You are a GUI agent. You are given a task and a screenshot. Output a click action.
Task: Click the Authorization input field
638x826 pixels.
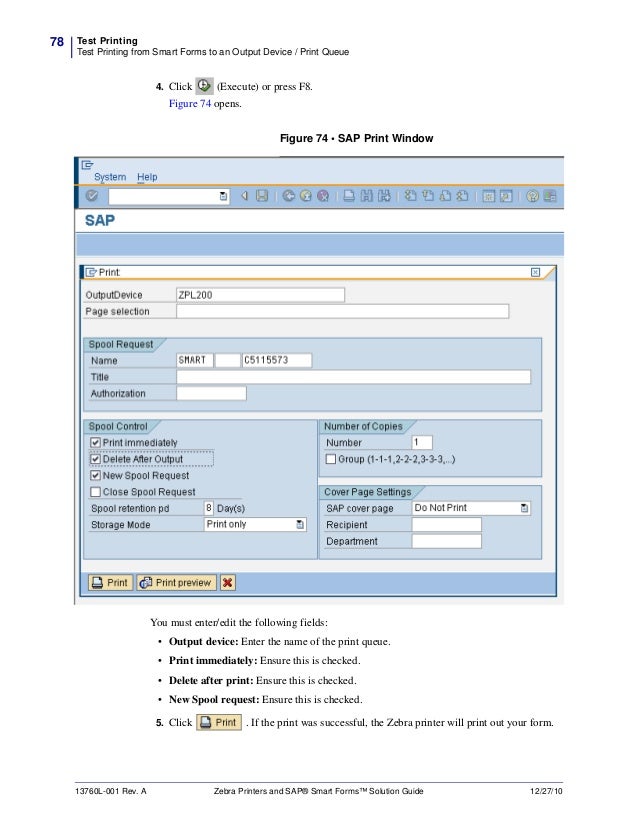[x=211, y=393]
